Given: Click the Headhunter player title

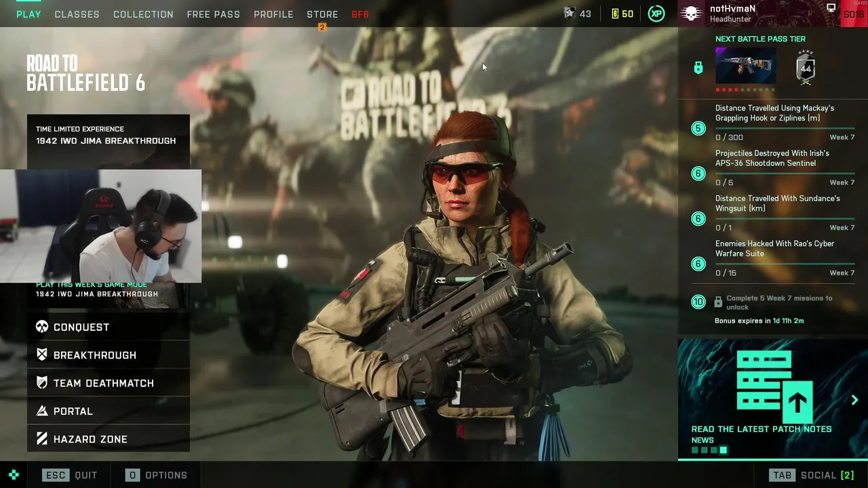Looking at the screenshot, I should (x=732, y=20).
